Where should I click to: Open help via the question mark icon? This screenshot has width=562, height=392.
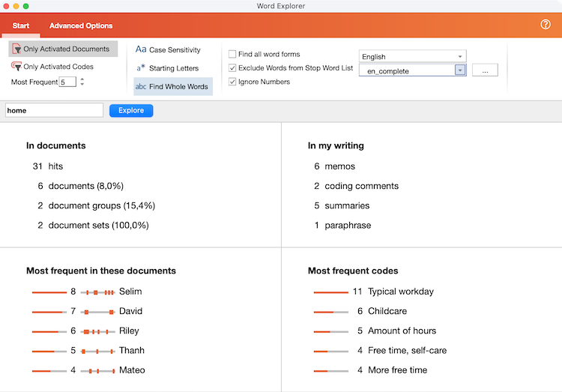pyautogui.click(x=546, y=25)
